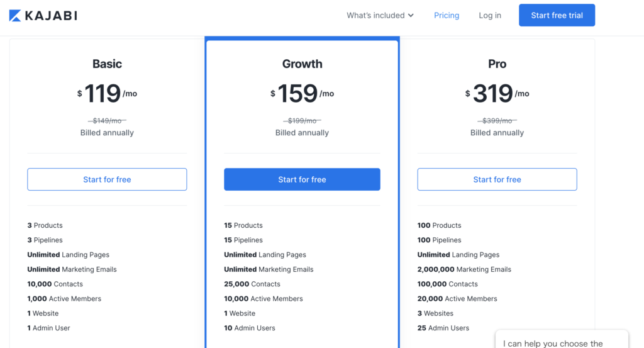Click the 100,000 Contacts feature line
The image size is (644, 348).
pyautogui.click(x=447, y=284)
